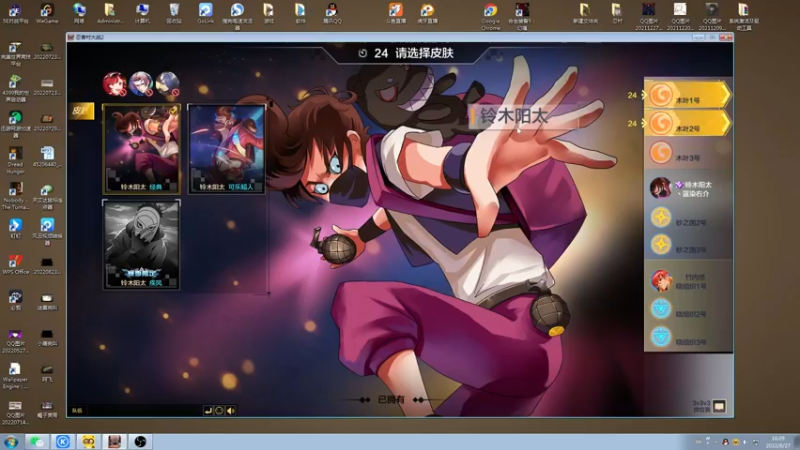Click the 砂之国2号 player slot icon
800x450 pixels.
click(x=661, y=217)
